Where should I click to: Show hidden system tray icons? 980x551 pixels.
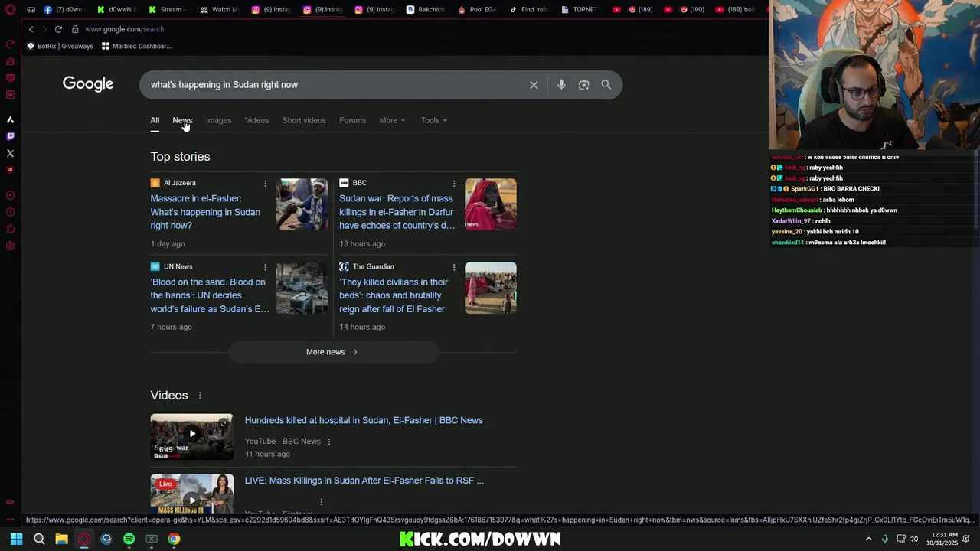pyautogui.click(x=868, y=539)
